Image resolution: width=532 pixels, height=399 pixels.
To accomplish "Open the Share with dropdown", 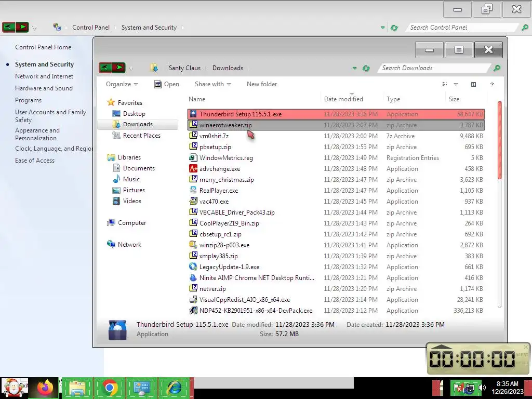I will pyautogui.click(x=212, y=84).
